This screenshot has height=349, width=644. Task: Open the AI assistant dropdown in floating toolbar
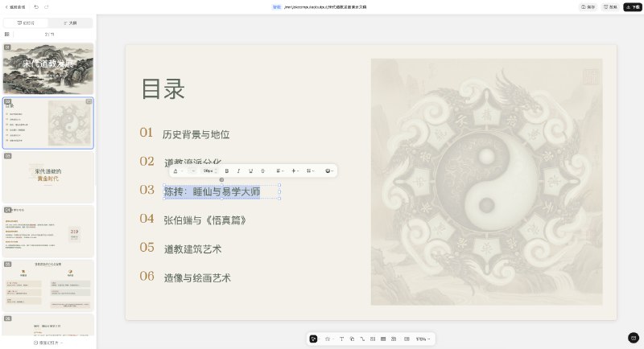(329, 171)
